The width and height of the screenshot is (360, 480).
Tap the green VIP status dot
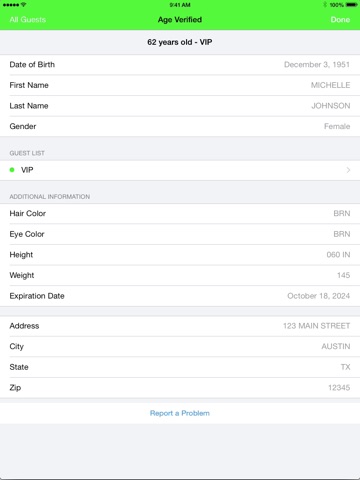(x=12, y=170)
